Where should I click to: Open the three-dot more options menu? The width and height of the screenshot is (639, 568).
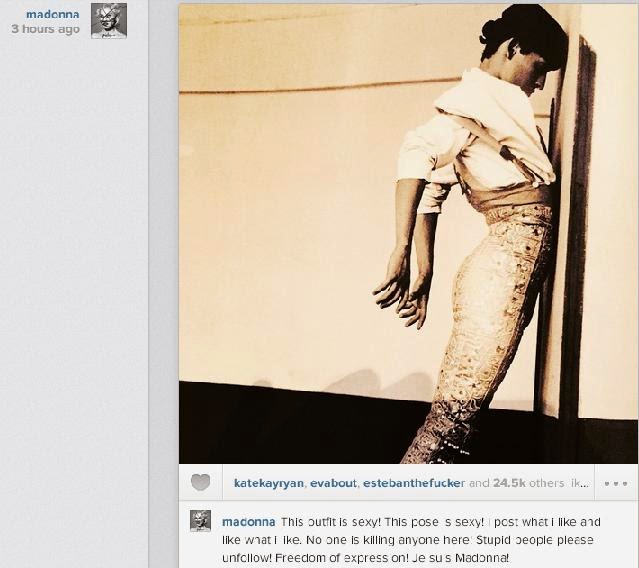tap(616, 483)
